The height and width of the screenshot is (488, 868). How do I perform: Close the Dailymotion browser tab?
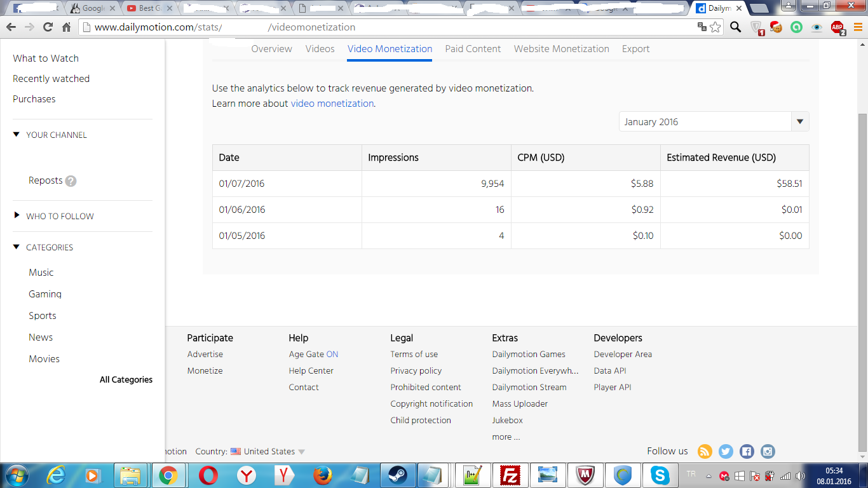(x=739, y=8)
